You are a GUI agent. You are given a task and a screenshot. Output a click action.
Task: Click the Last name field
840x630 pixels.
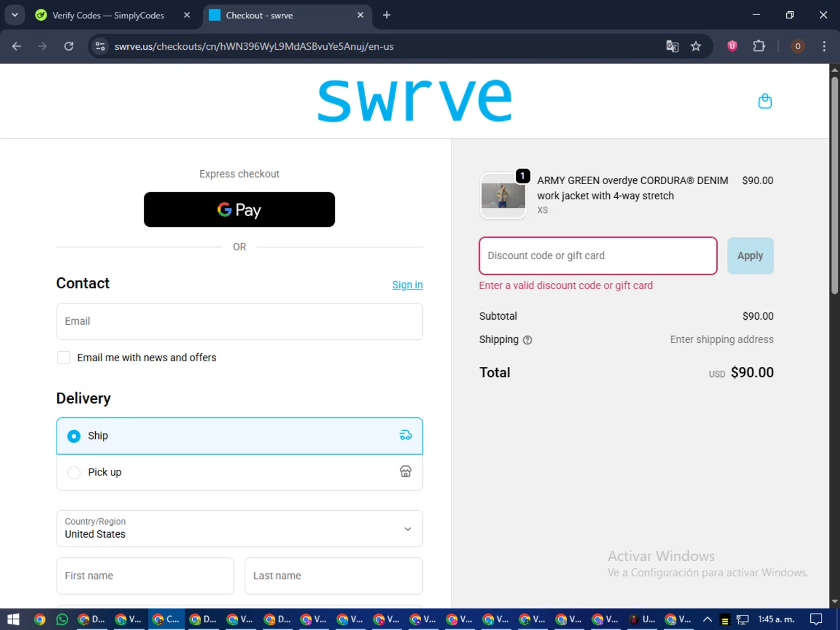pyautogui.click(x=334, y=576)
